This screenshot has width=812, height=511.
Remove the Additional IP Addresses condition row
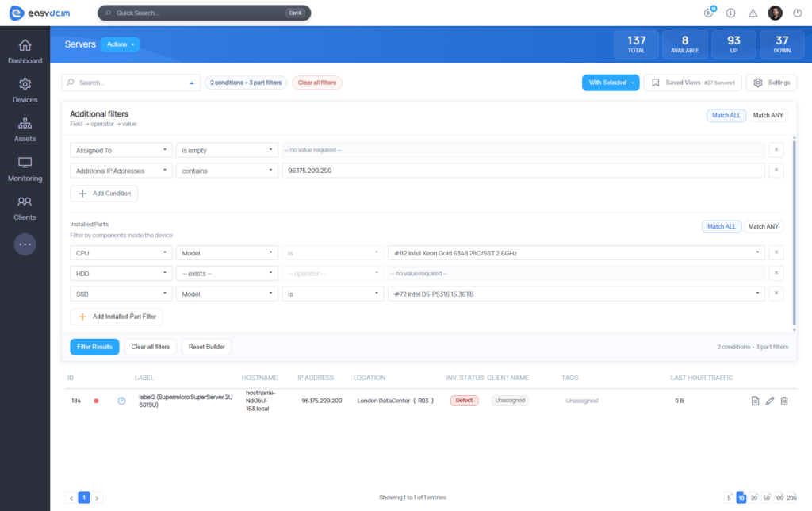776,170
